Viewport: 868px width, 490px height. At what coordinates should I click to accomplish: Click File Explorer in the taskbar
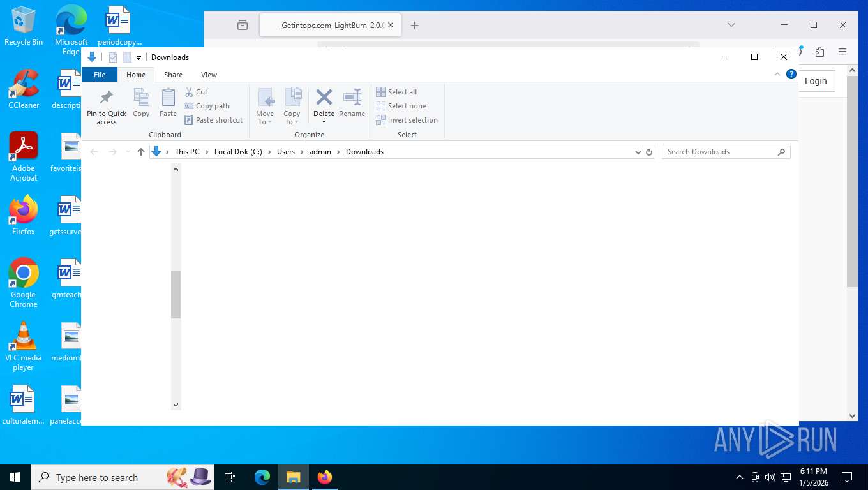pyautogui.click(x=293, y=477)
